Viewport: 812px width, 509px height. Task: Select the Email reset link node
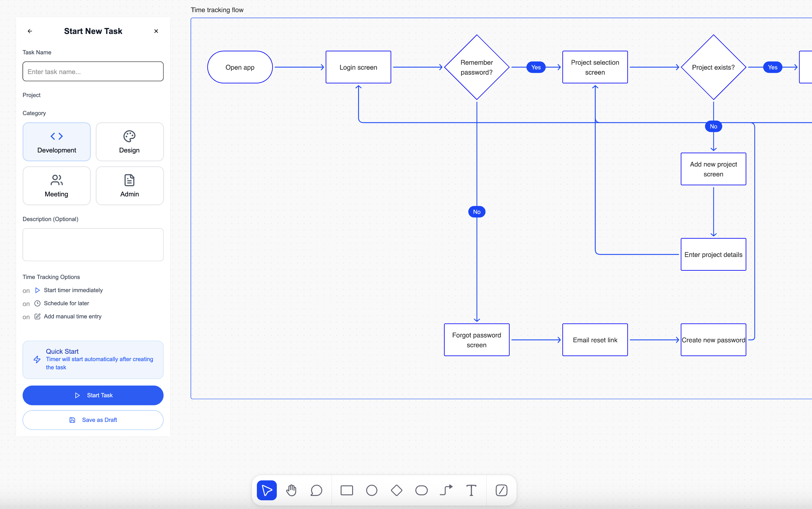595,340
